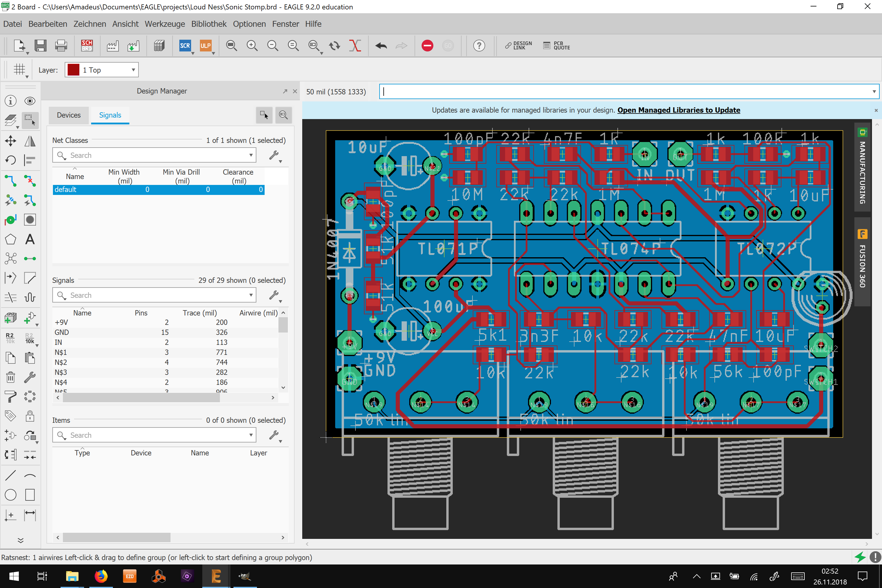The width and height of the screenshot is (882, 588).
Task: Select the Mirror tool
Action: pyautogui.click(x=30, y=141)
